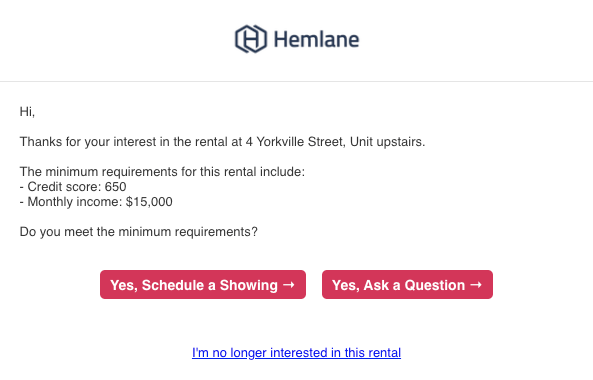
Task: Click the word 'Showing' in red button
Action: click(x=249, y=285)
